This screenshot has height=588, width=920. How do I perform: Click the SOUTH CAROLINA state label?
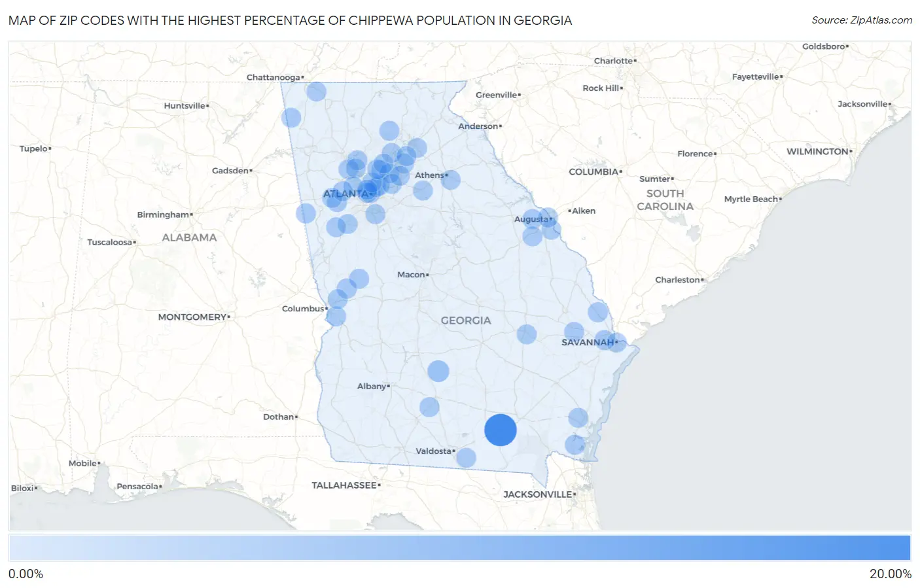[x=665, y=200]
